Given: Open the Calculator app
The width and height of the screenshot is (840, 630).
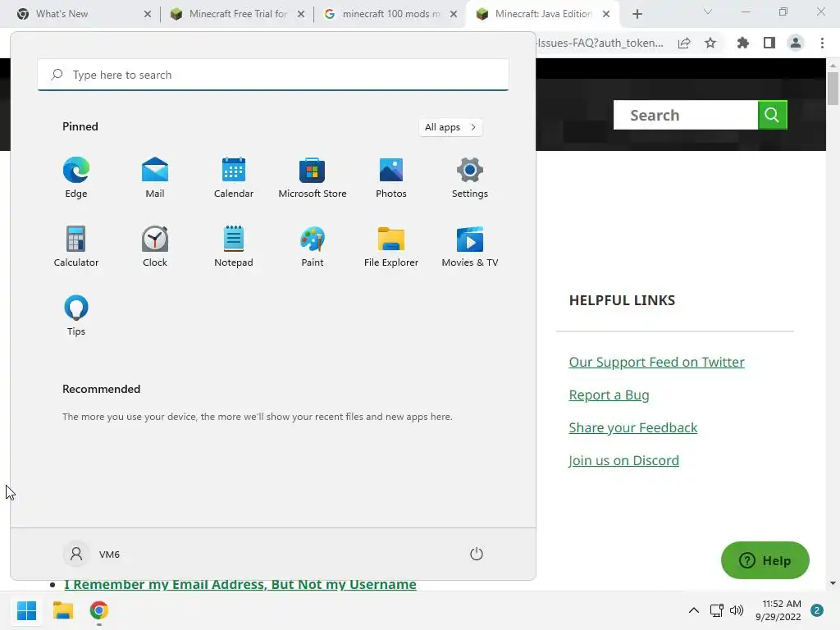Looking at the screenshot, I should pos(76,246).
